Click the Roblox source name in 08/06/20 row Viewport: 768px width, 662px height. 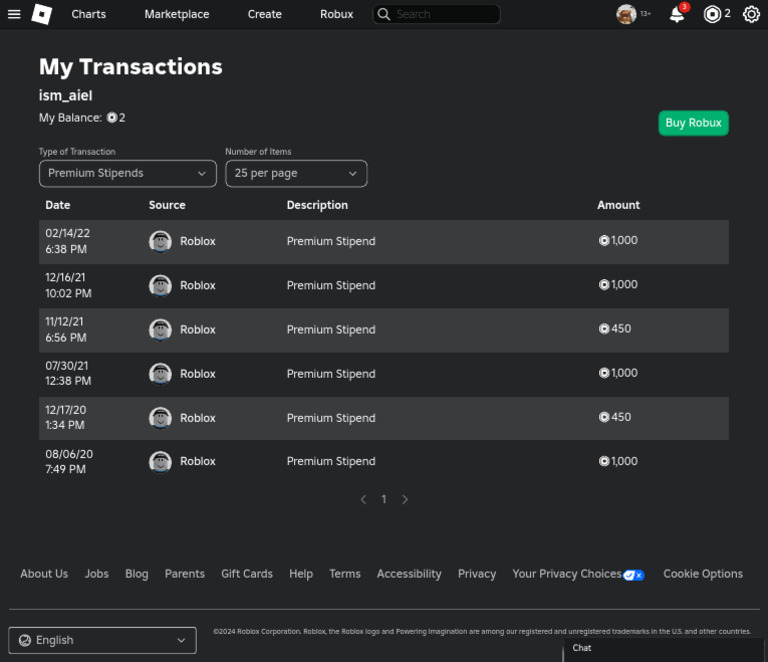click(x=198, y=462)
